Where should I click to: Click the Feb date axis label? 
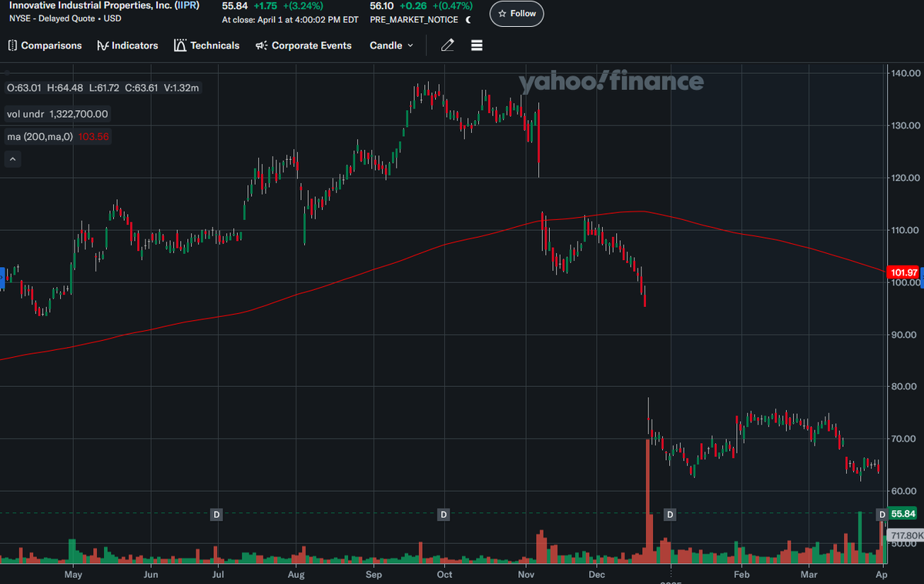coord(742,574)
